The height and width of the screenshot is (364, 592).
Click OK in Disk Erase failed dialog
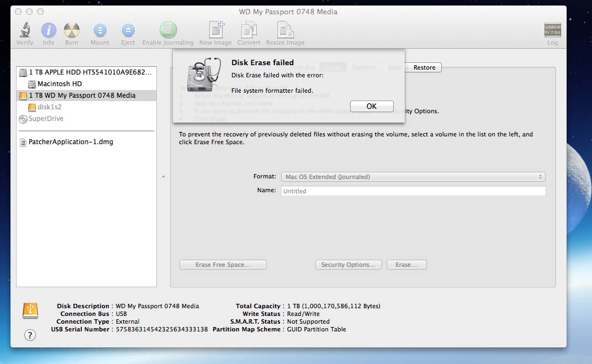click(372, 106)
